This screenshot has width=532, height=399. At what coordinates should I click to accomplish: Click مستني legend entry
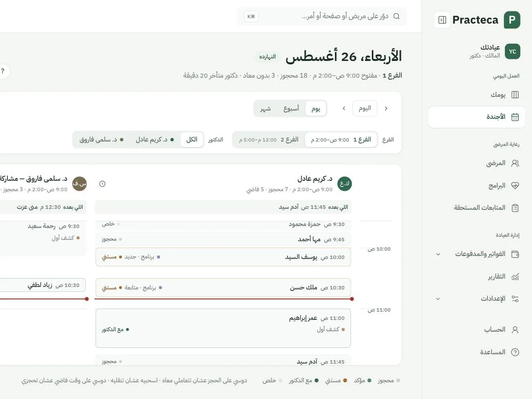coord(336,381)
